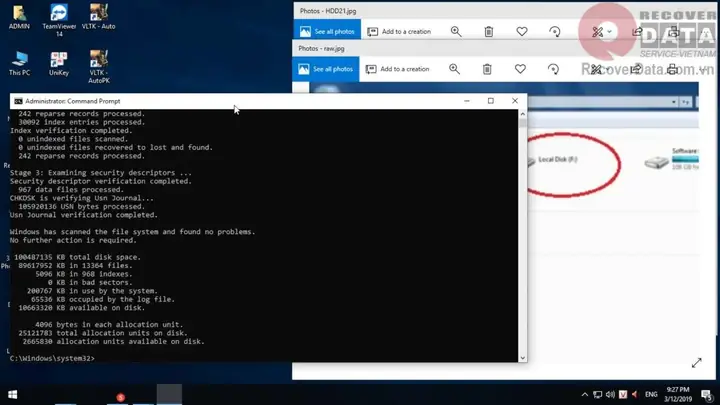Click the heart icon in raw.jpg toolbar
The width and height of the screenshot is (720, 405).
[x=521, y=69]
